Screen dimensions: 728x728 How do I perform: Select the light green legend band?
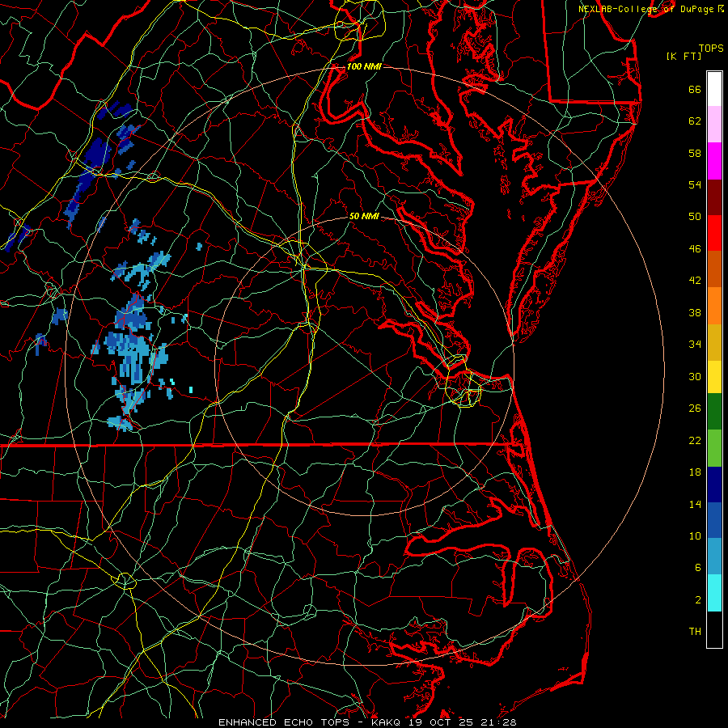714,448
